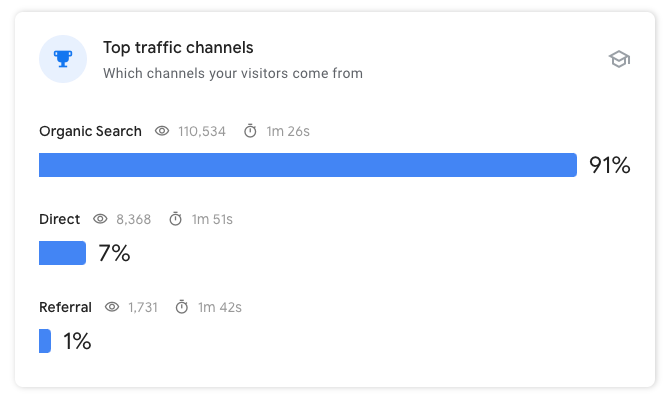Click the eye icon beside Organic Search
The width and height of the screenshot is (671, 399).
pos(162,131)
